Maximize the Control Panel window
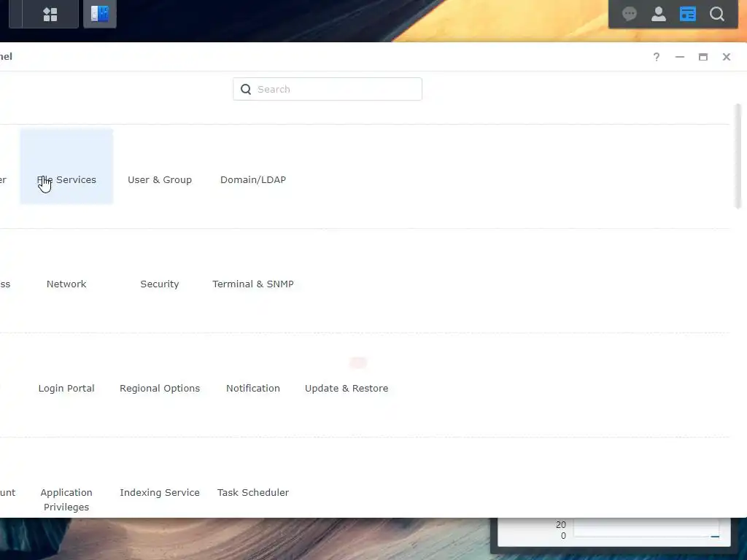747x560 pixels. [703, 57]
